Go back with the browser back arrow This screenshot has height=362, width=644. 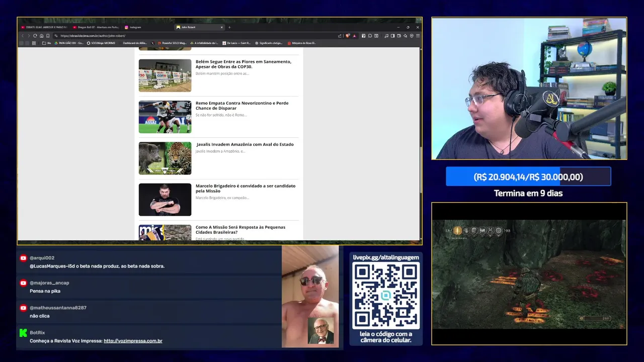(23, 36)
